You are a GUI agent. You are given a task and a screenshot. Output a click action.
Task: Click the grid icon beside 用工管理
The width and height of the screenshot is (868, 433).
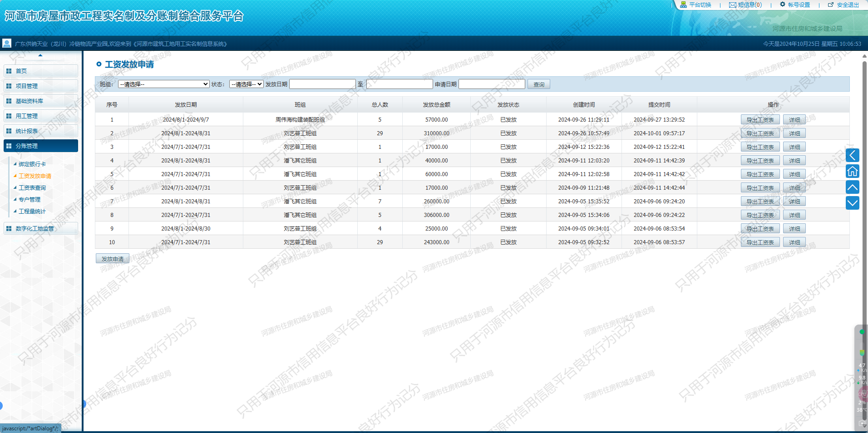pos(9,116)
